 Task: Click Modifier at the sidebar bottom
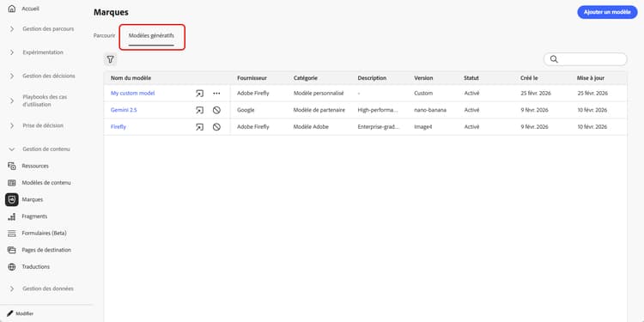[25, 313]
